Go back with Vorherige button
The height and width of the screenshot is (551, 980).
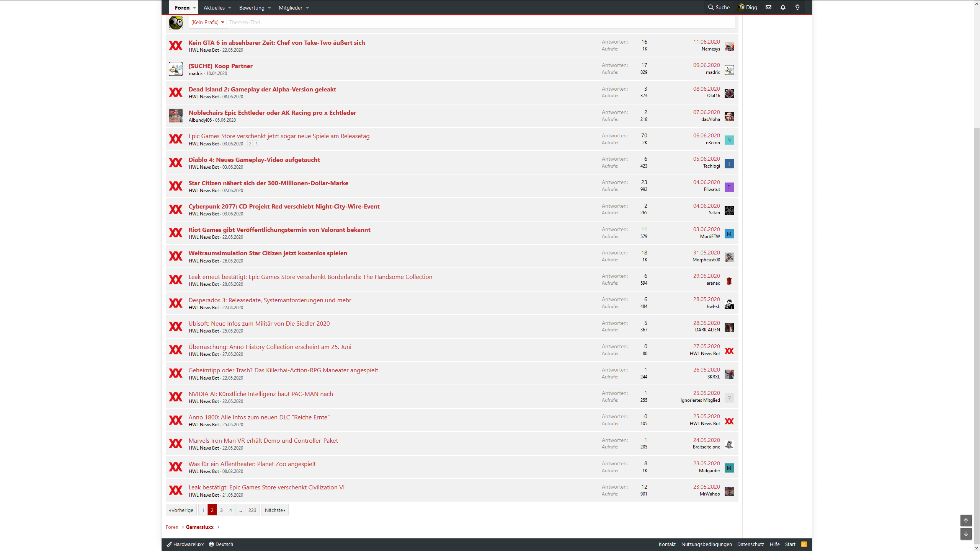click(x=181, y=510)
